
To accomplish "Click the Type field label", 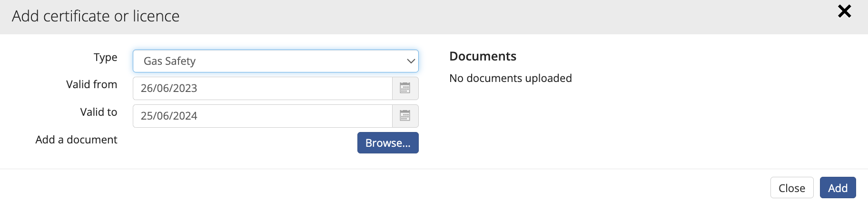I will click(x=105, y=58).
